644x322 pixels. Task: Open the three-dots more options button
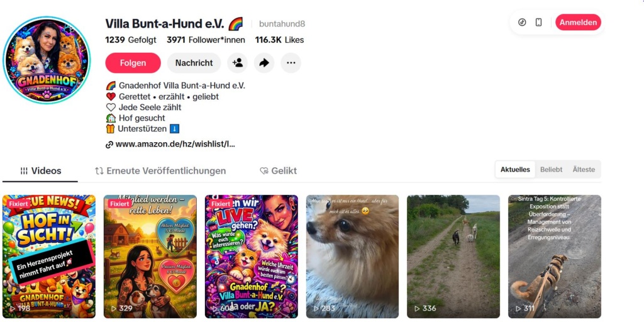tap(291, 63)
